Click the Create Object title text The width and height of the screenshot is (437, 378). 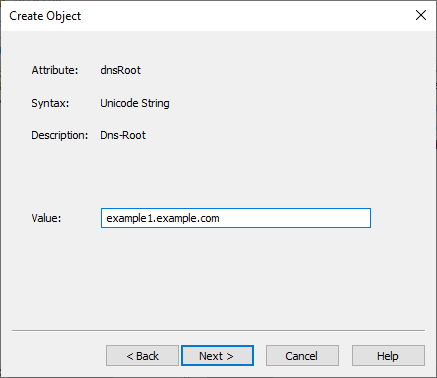45,16
